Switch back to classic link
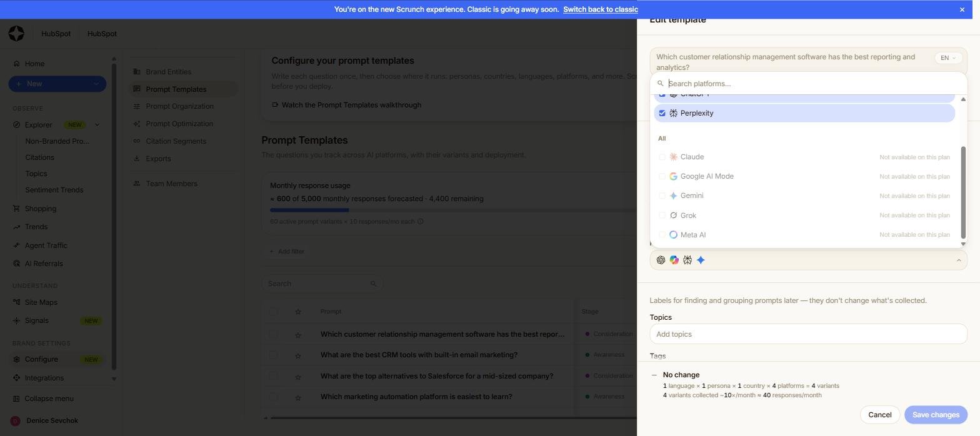The image size is (980, 436). click(x=600, y=9)
